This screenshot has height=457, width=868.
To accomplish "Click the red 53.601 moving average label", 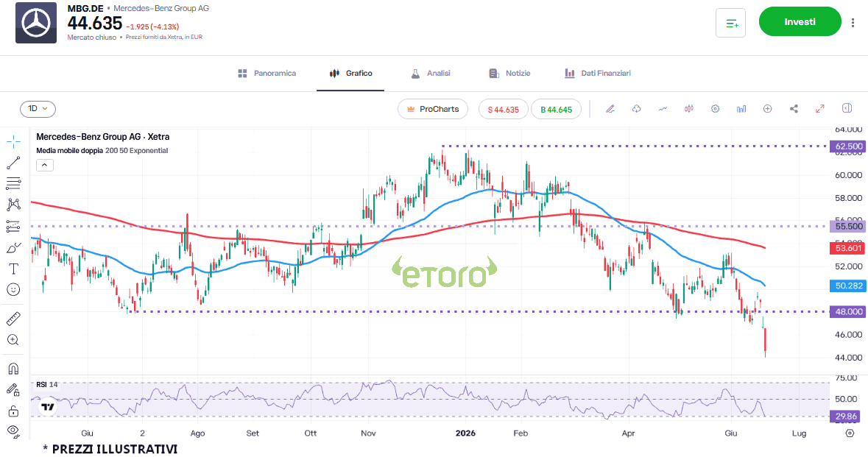I will point(848,249).
